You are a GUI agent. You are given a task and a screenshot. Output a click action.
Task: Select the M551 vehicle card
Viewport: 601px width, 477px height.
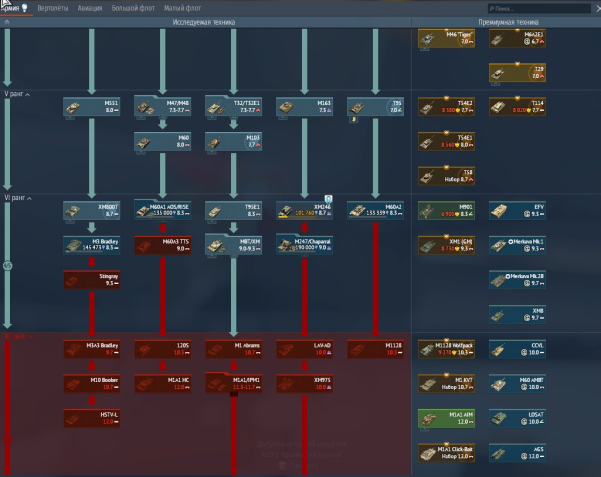91,106
